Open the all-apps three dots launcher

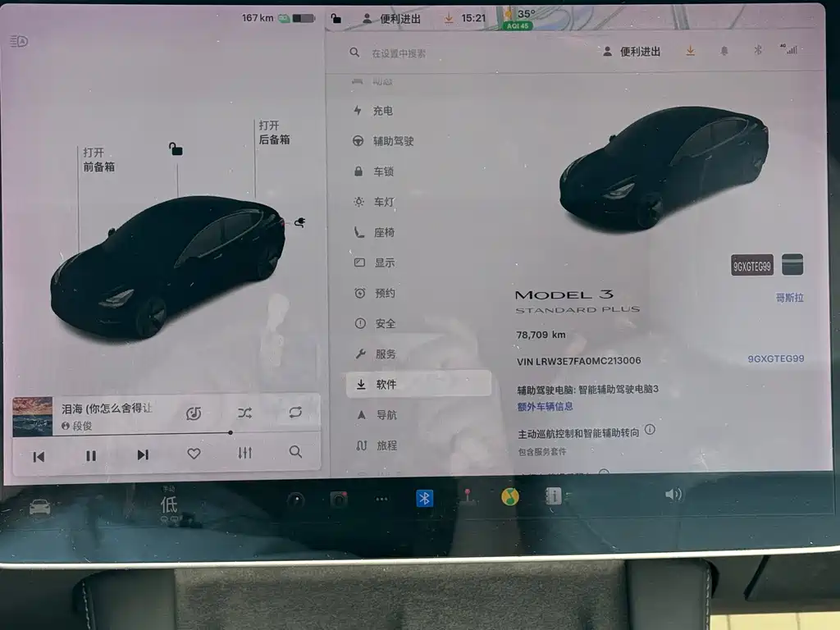(381, 500)
